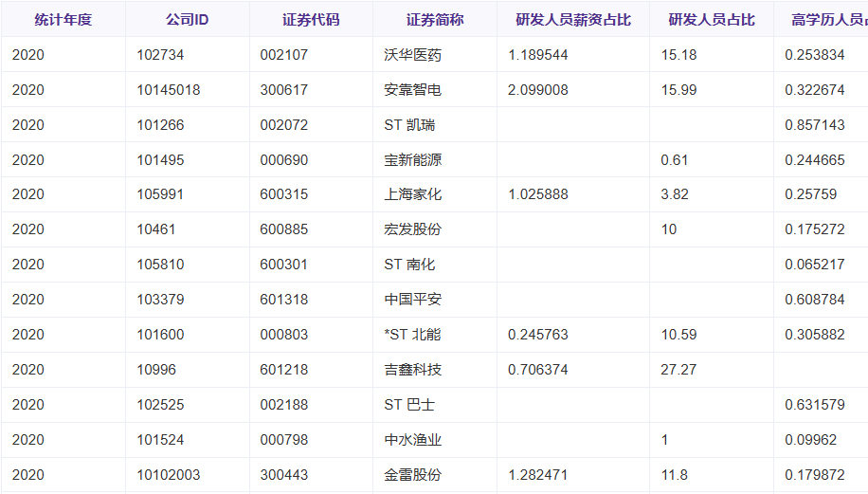
Task: Select company ID cell 105991
Action: (187, 194)
